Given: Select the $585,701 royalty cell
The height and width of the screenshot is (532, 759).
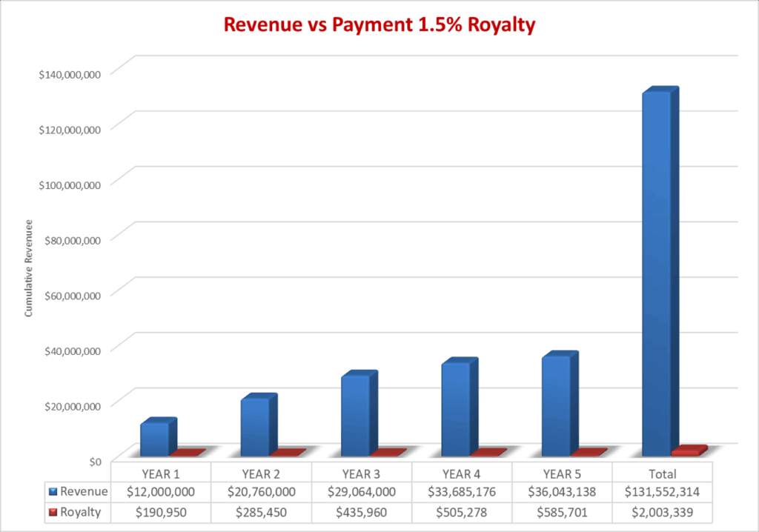Looking at the screenshot, I should [x=561, y=512].
